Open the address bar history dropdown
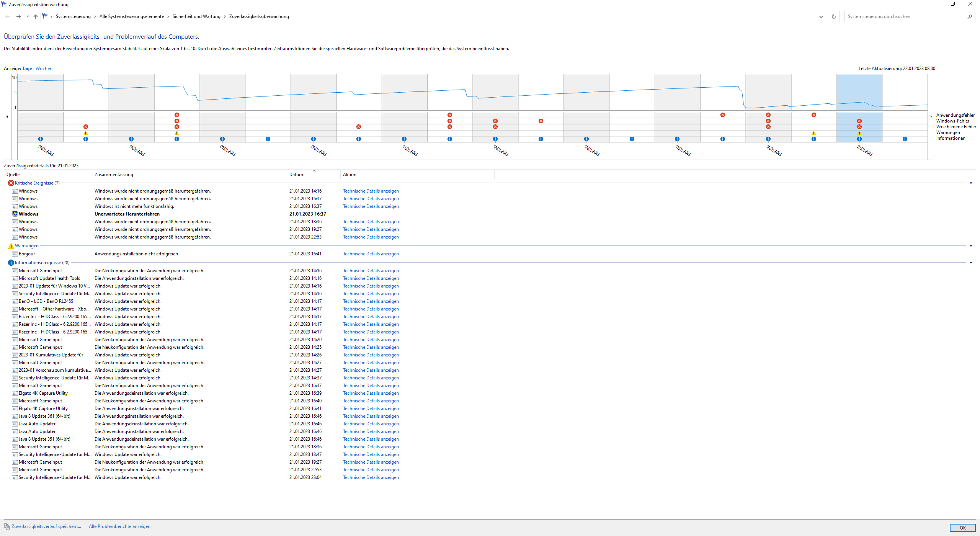The width and height of the screenshot is (980, 536). tap(821, 16)
